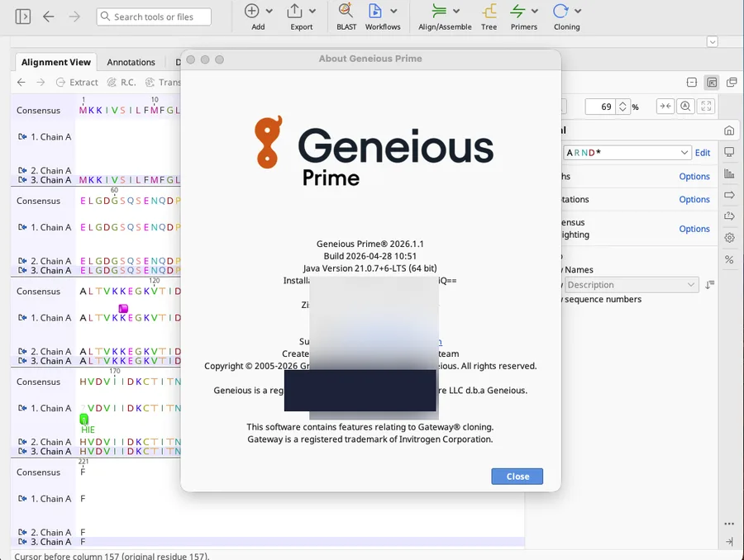Expand the Workflows dropdown arrow
Viewport: 744px width, 560px height.
(x=393, y=11)
